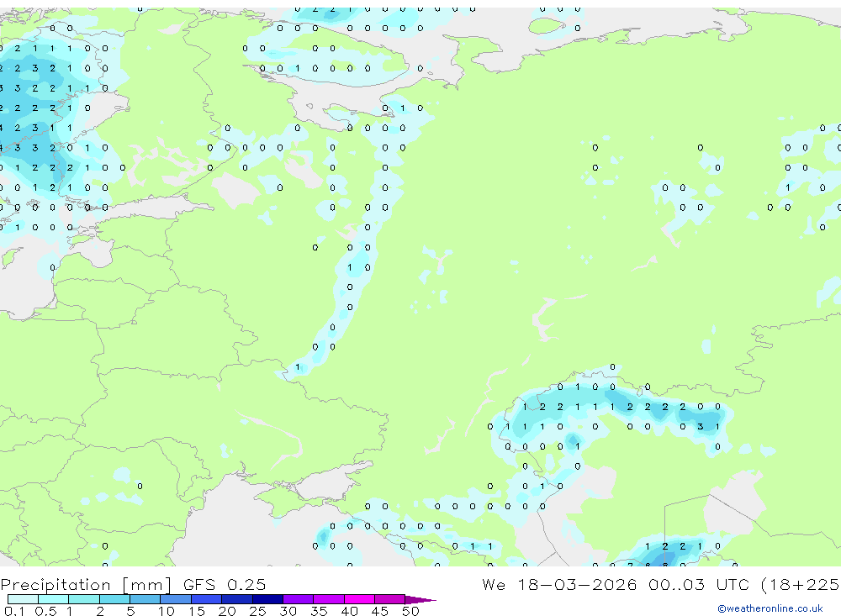Select the 35–40 mm purple legend swatch
Screen dimensions: 841x616
[329, 599]
